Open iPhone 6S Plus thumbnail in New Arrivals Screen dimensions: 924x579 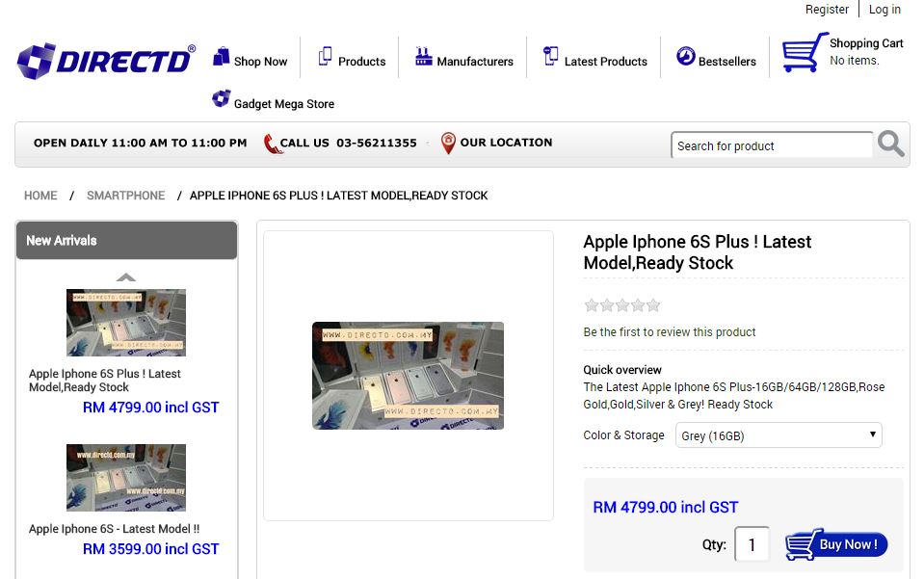coord(126,323)
